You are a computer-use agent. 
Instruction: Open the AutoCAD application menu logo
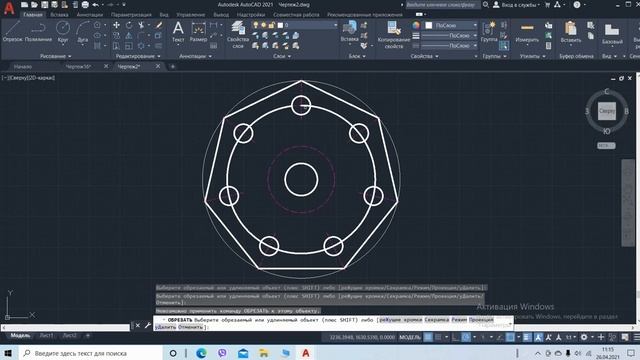click(x=9, y=8)
